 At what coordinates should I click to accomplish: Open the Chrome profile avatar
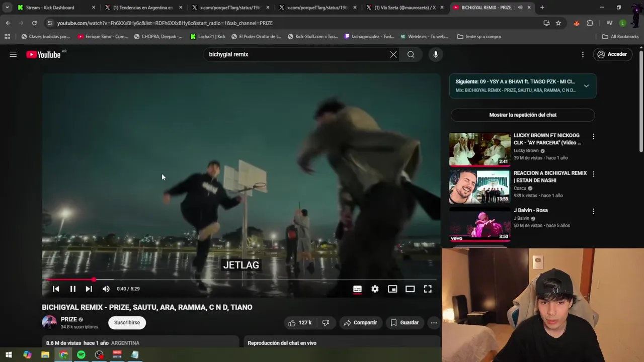(623, 23)
